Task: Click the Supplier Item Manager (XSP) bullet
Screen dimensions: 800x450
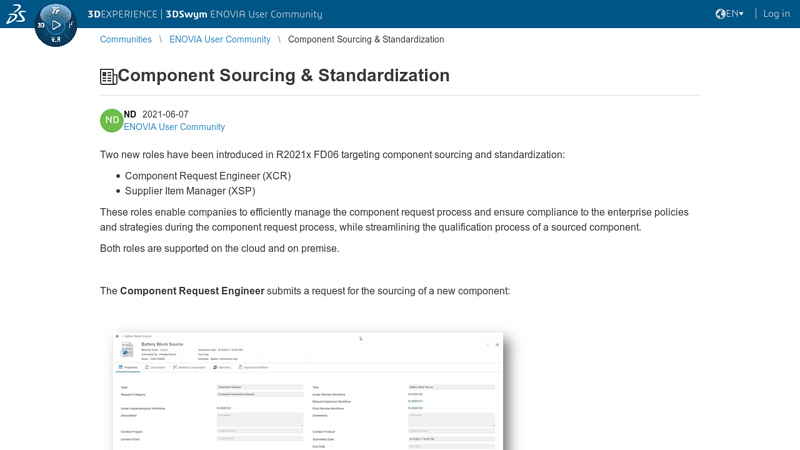Action: coord(190,191)
